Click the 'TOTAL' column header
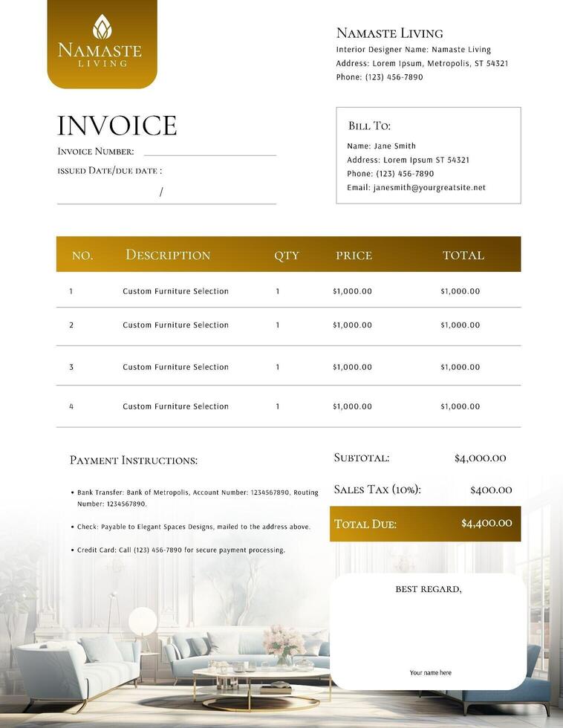Image resolution: width=563 pixels, height=728 pixels. coord(463,256)
